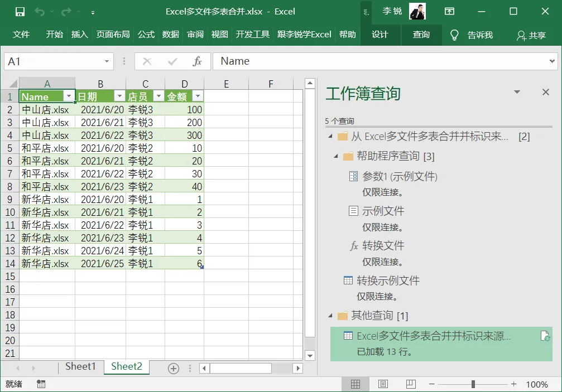The width and height of the screenshot is (562, 392).
Task: Click the Save icon in title bar
Action: pos(20,12)
